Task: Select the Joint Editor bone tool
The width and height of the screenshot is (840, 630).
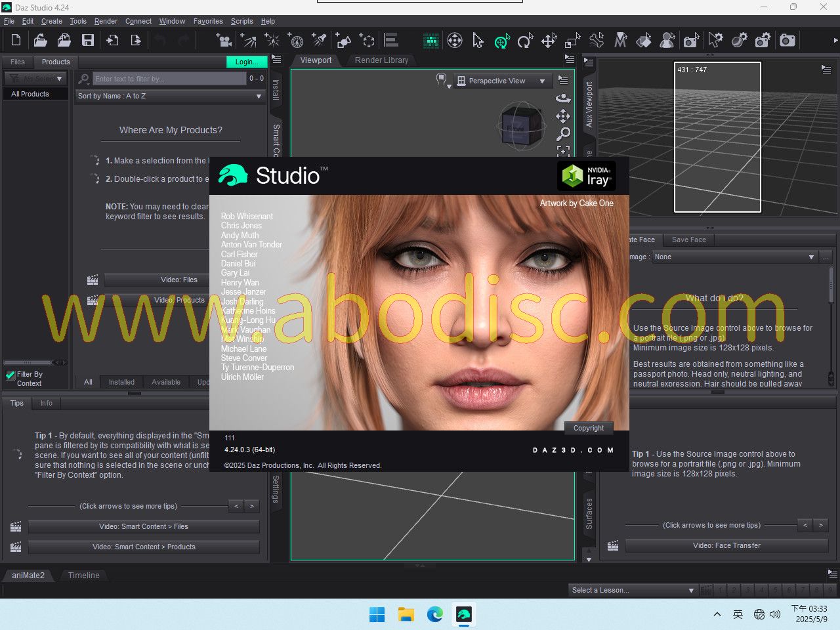Action: click(x=597, y=41)
